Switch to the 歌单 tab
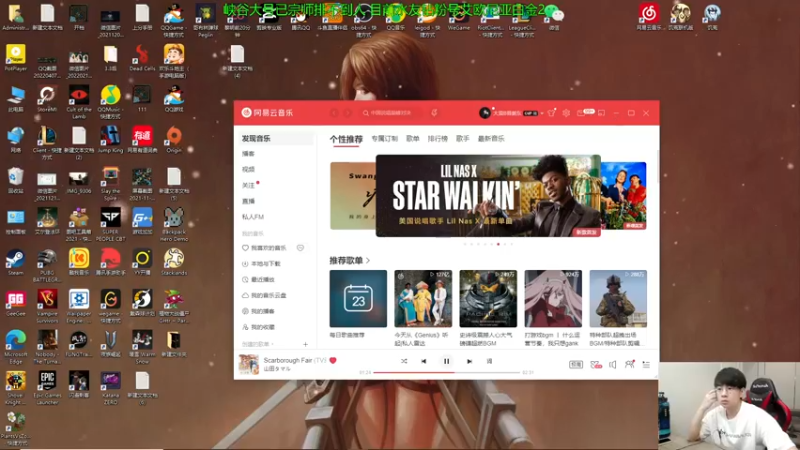The height and width of the screenshot is (450, 800). click(413, 138)
